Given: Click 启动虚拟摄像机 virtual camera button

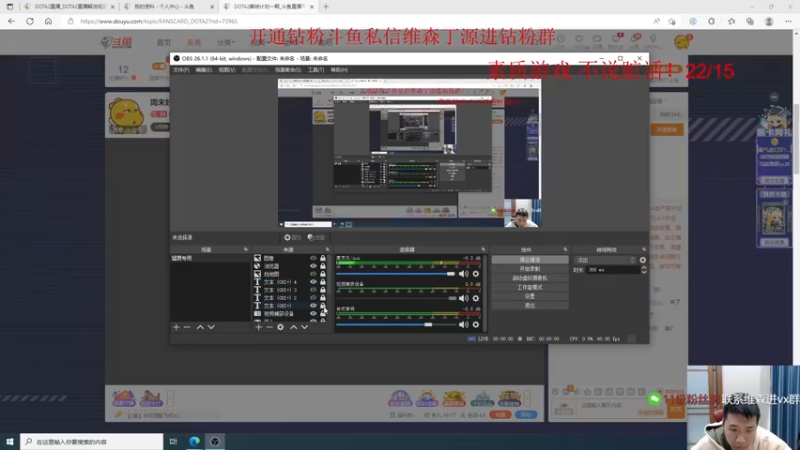Looking at the screenshot, I should coord(530,278).
